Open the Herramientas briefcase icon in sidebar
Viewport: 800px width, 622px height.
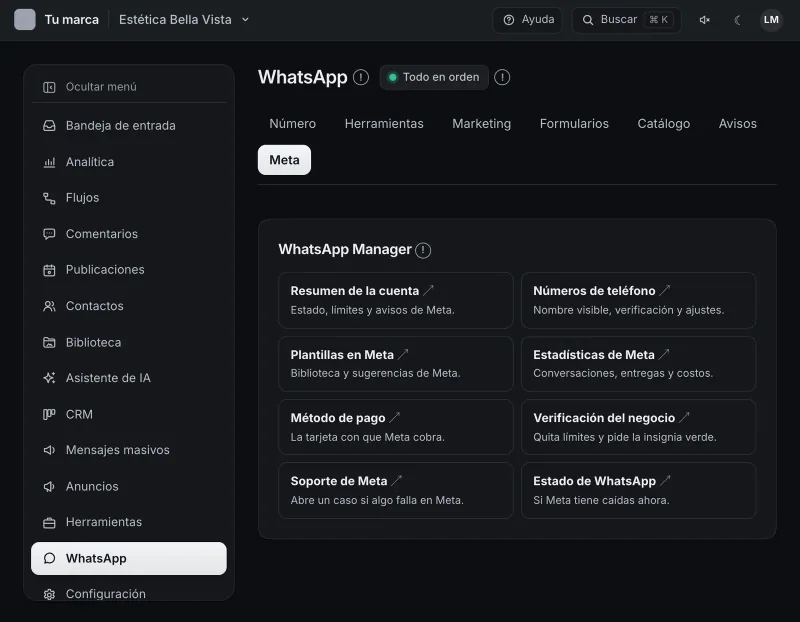(49, 523)
